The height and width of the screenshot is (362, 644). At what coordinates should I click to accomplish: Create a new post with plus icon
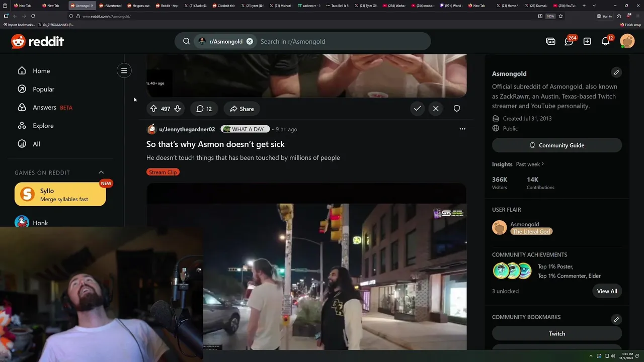(587, 41)
